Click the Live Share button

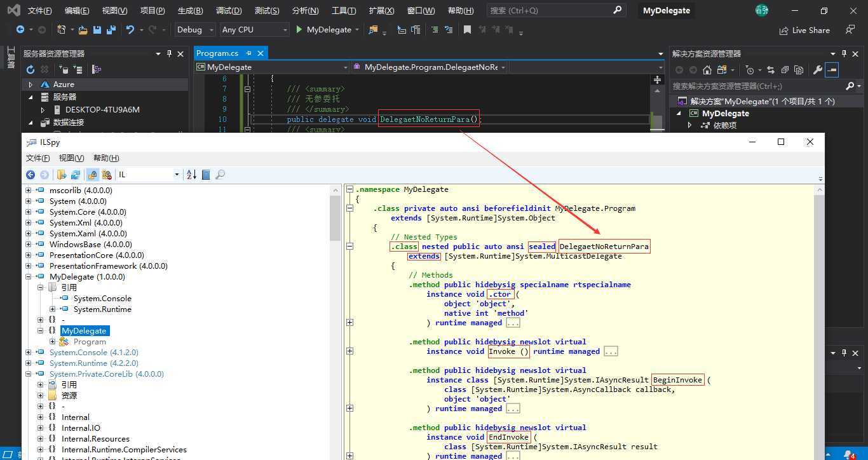click(x=804, y=30)
